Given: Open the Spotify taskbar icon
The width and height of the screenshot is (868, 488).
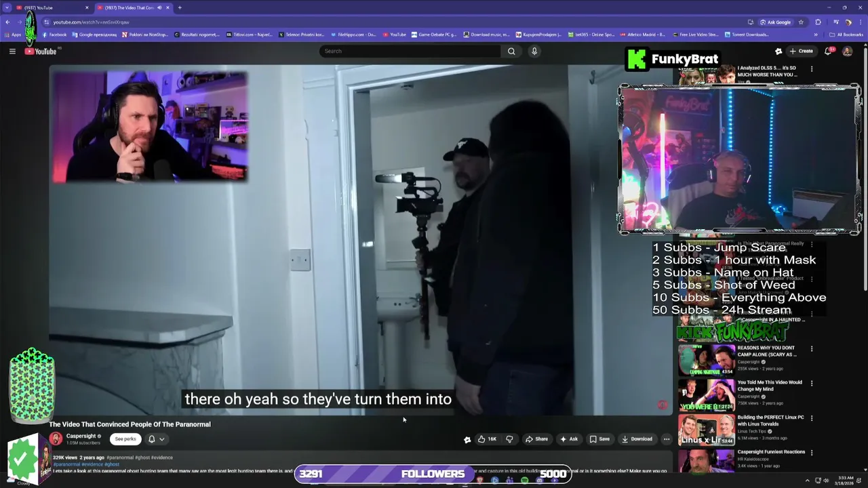Looking at the screenshot, I should (525, 481).
